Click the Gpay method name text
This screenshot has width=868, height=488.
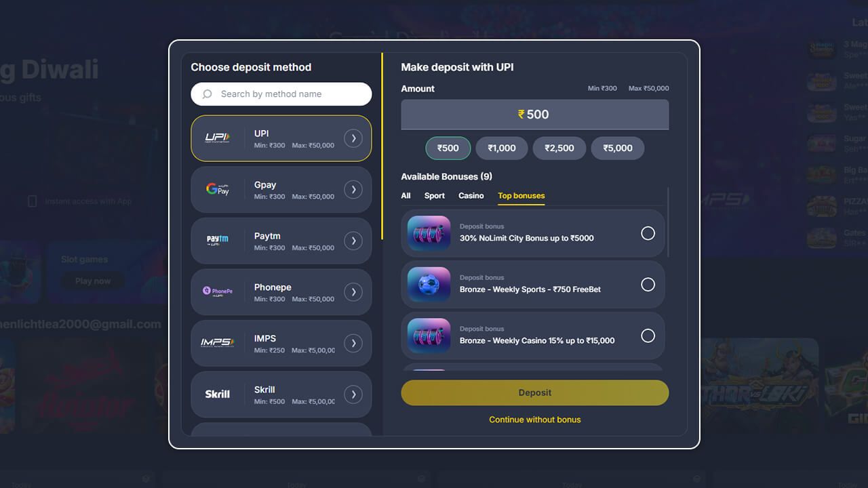(265, 185)
